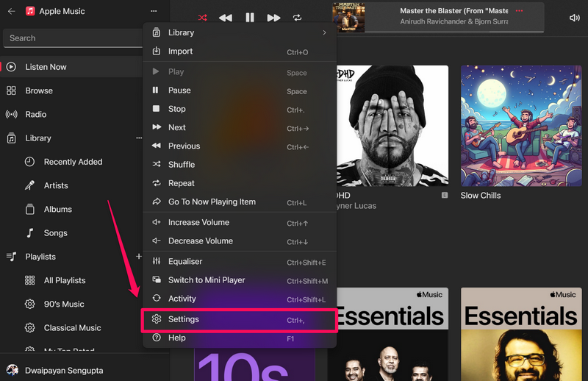Open Recently Added in the library
This screenshot has height=381, width=588.
pos(73,162)
